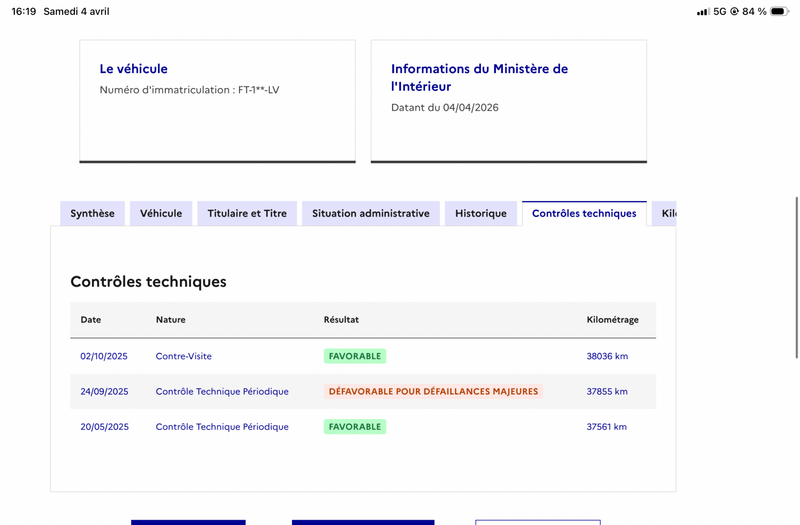This screenshot has width=800, height=525.
Task: Click the 37561 km mileage value
Action: [x=607, y=427]
